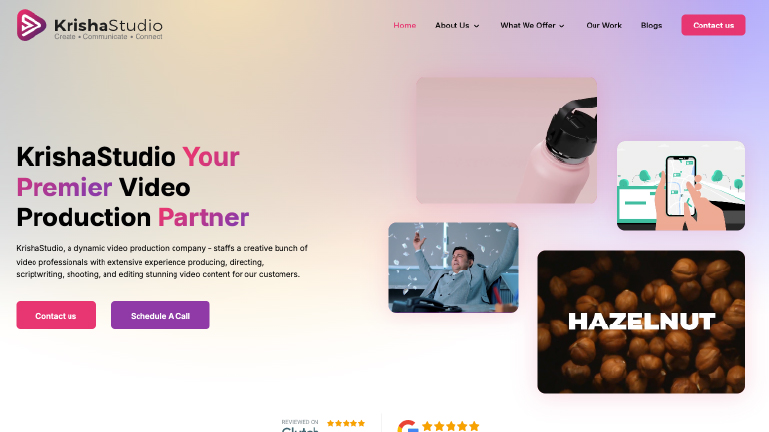Visit the Blogs page
Image resolution: width=769 pixels, height=432 pixels.
(x=651, y=25)
